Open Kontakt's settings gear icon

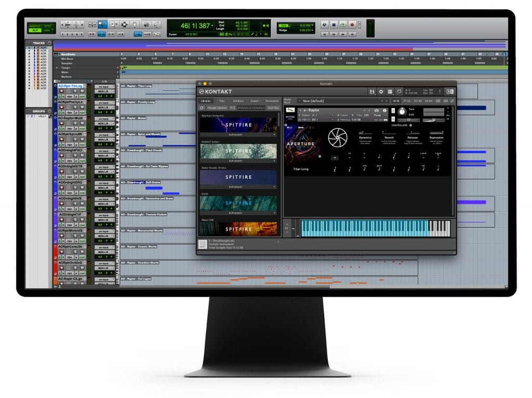click(x=382, y=91)
